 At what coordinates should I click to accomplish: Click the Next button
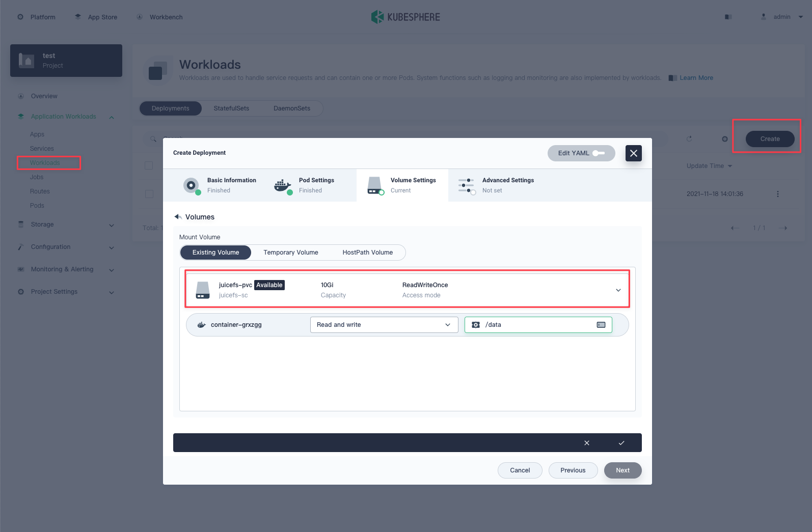[622, 470]
